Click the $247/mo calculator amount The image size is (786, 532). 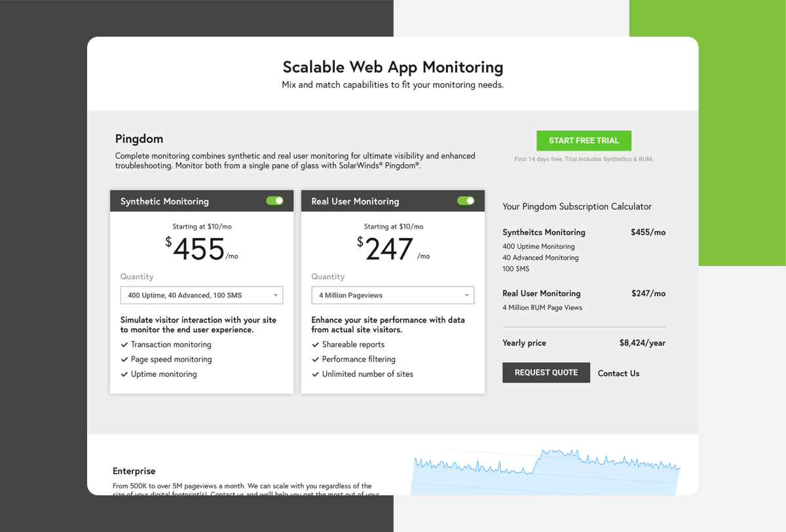pos(648,294)
